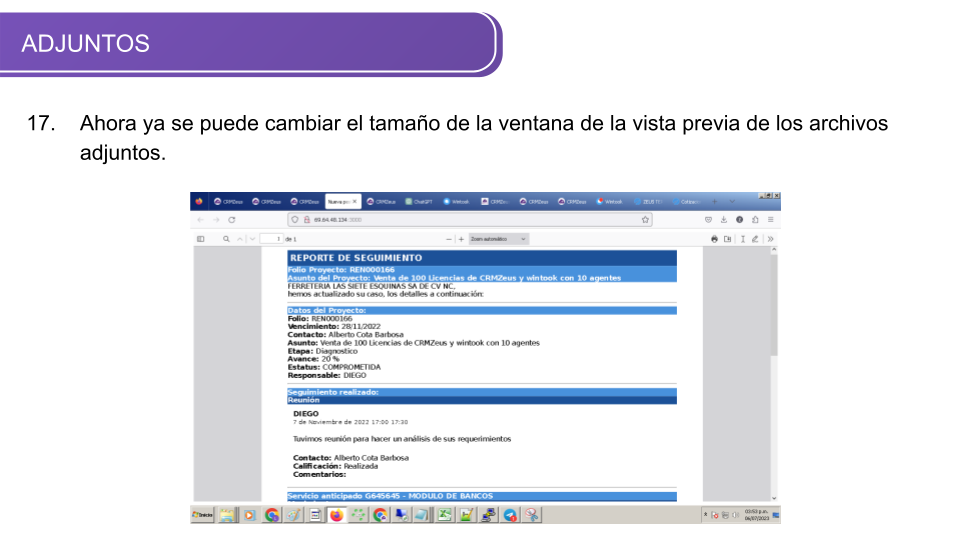This screenshot has width=960, height=540.
Task: Click the 'Estatus: COMPROMETIDA' line
Action: 334,367
